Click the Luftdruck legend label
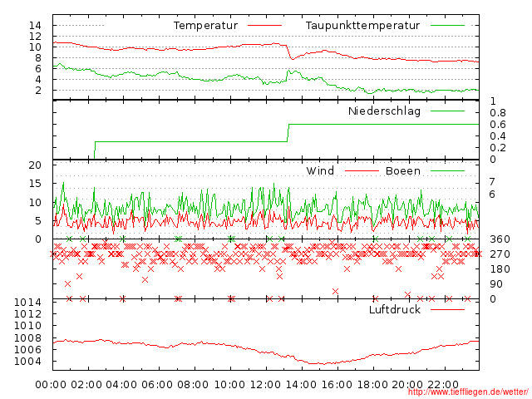Screen dimensions: 532x399 (395, 309)
